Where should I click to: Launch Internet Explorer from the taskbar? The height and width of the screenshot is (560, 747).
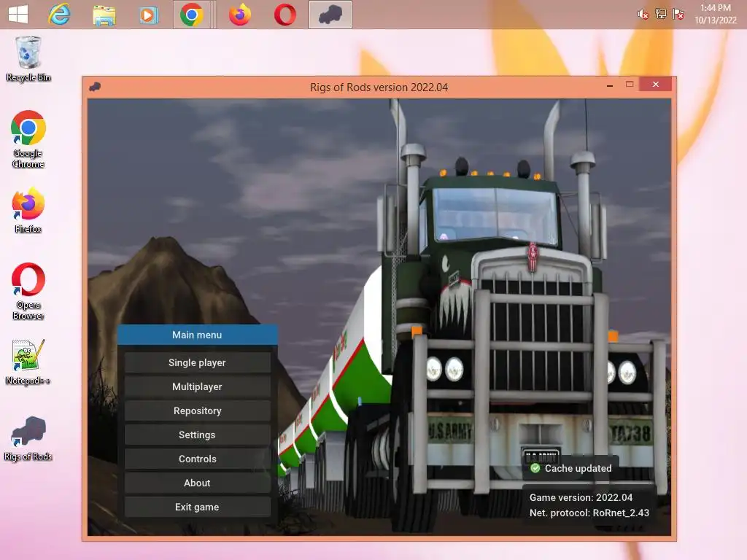(x=59, y=15)
